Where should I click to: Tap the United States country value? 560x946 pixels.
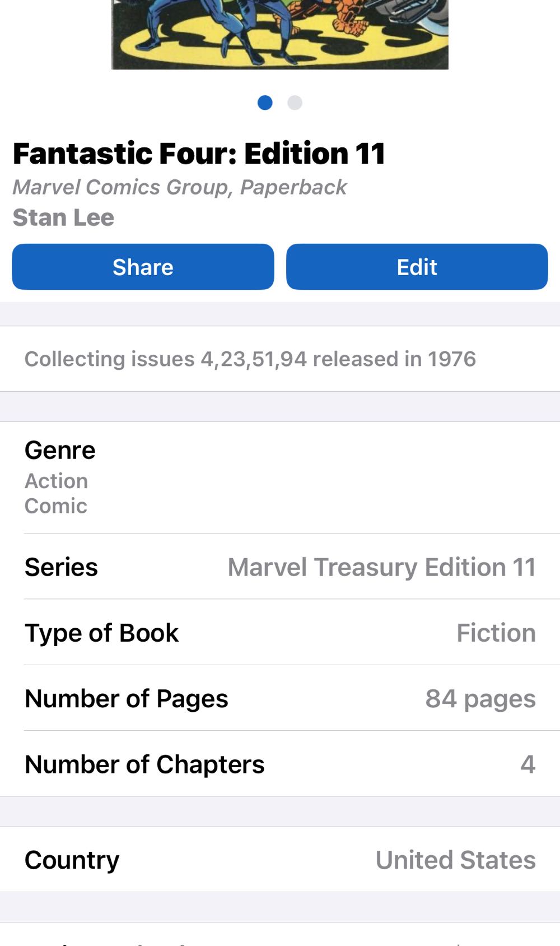tap(455, 860)
